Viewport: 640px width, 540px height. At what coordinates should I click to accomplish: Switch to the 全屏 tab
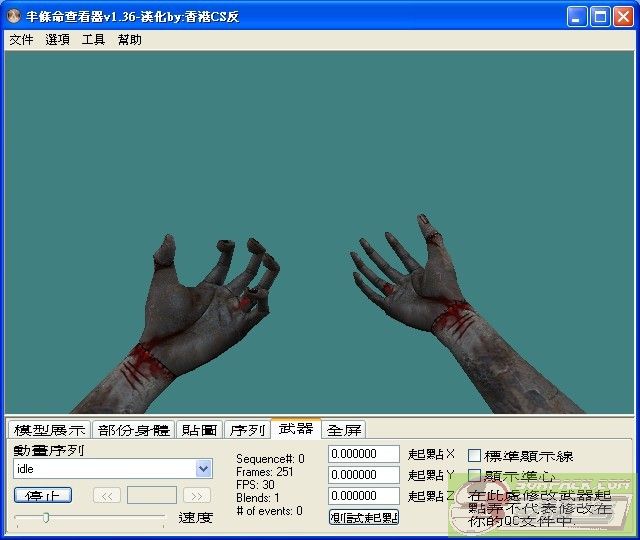coord(344,430)
